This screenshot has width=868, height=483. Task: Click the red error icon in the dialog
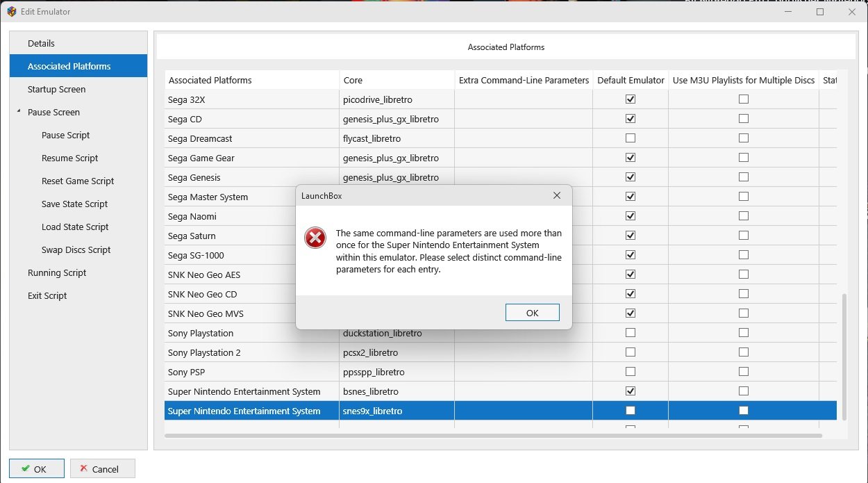[x=315, y=238]
